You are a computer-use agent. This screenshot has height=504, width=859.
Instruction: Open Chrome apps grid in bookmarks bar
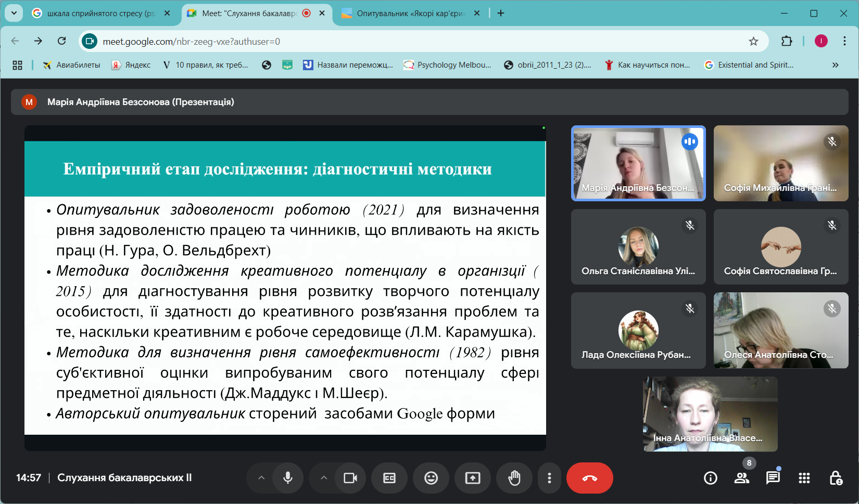[17, 65]
